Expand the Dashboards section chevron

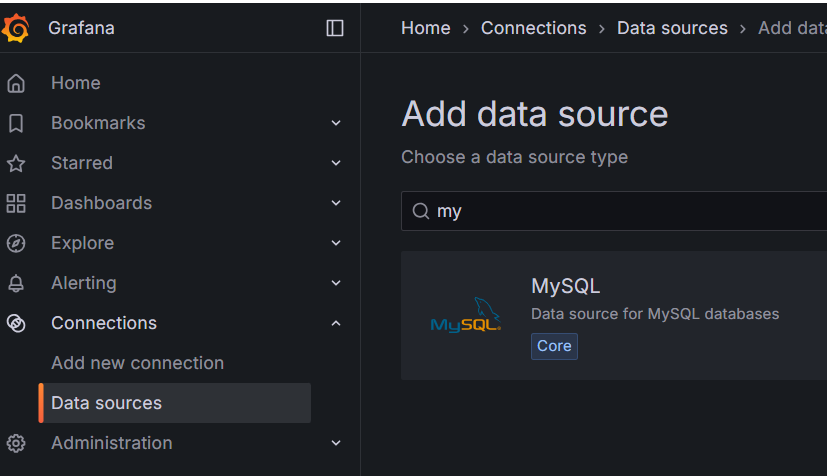pos(336,203)
